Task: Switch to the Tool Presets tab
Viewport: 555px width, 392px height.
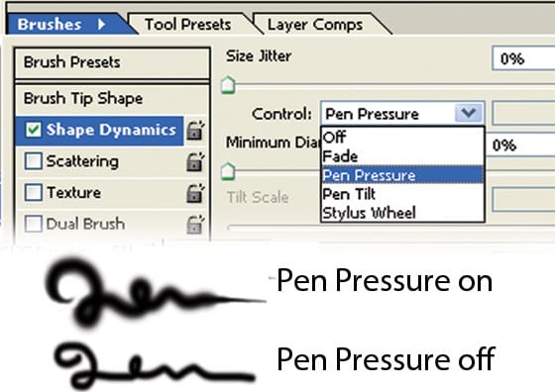Action: coord(188,25)
